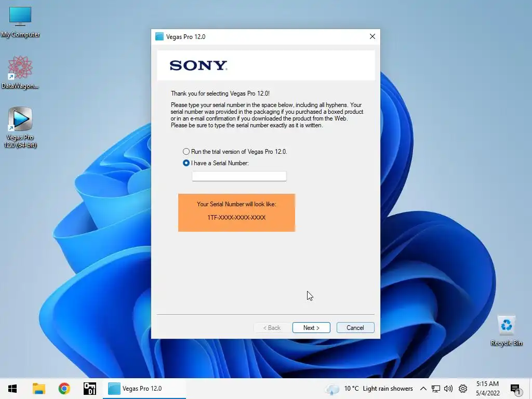Open the weather widget showing light rain showers

tap(369, 389)
